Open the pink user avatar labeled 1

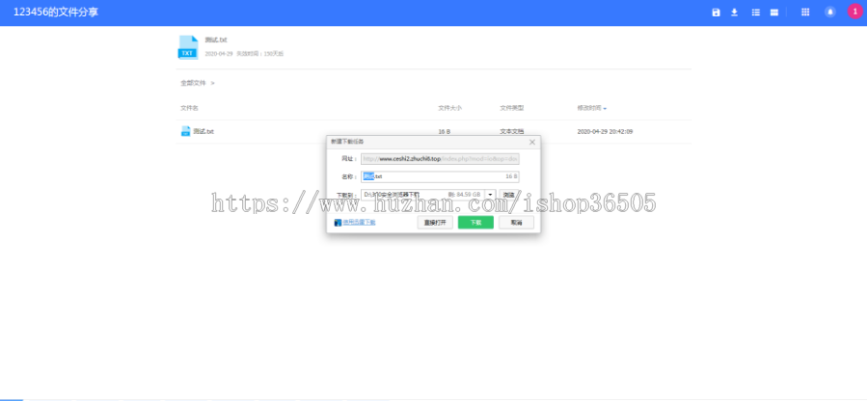[854, 12]
